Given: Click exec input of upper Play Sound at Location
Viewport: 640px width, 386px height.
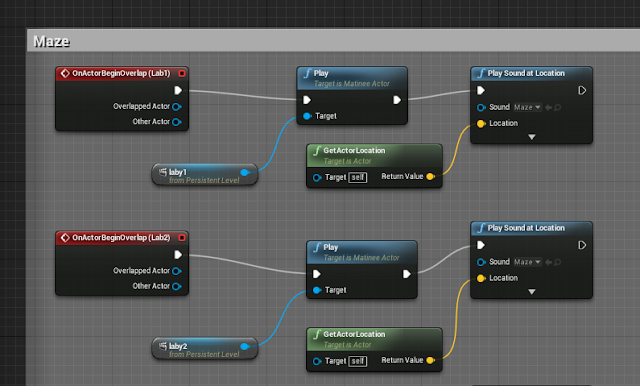Looking at the screenshot, I should 481,90.
